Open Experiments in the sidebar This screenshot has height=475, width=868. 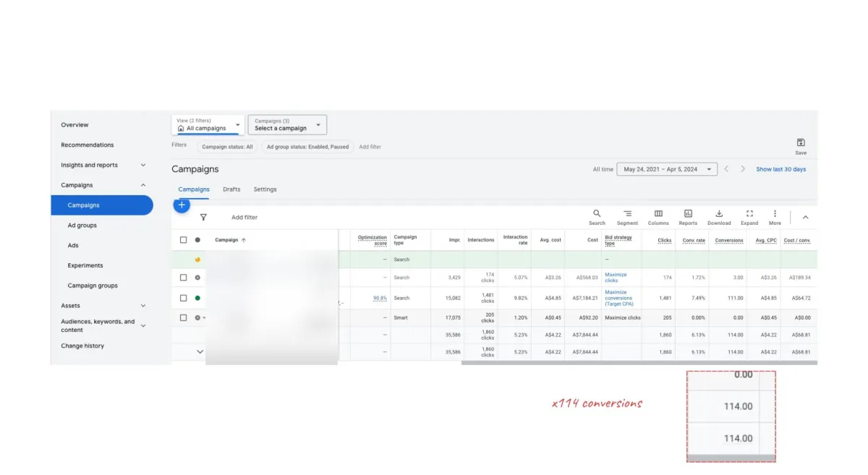point(85,265)
